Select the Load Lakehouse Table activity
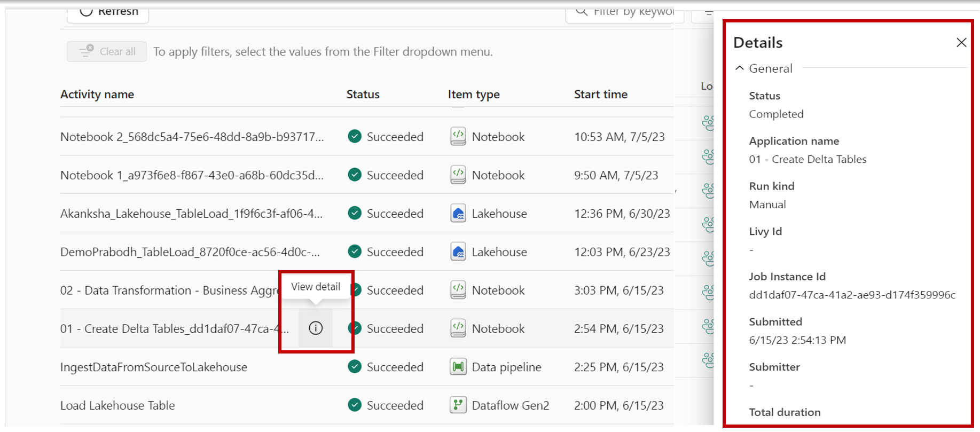 tap(117, 405)
